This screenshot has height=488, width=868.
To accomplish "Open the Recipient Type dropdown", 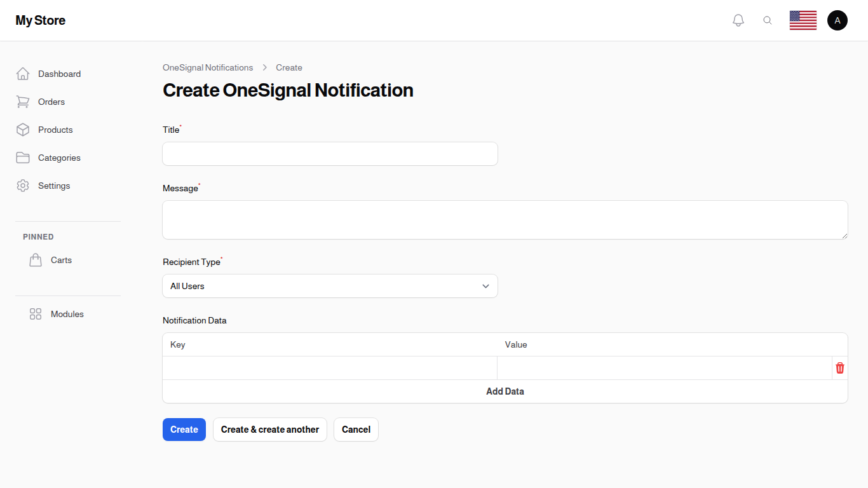I will 330,286.
